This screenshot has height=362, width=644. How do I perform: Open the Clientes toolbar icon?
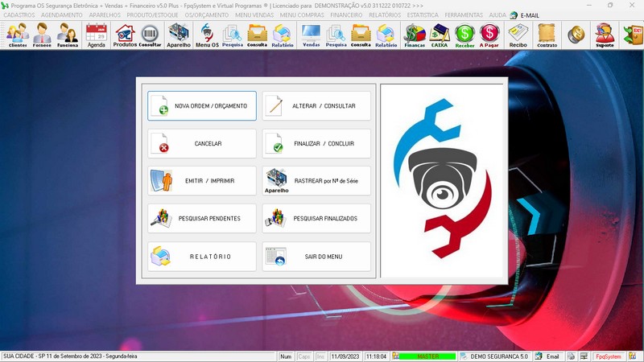point(18,35)
